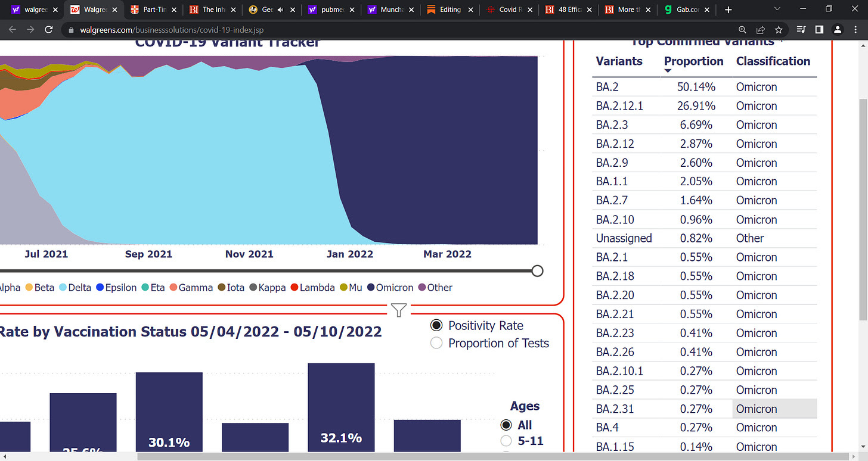Click the Other classification cell
The width and height of the screenshot is (868, 461).
tap(750, 238)
